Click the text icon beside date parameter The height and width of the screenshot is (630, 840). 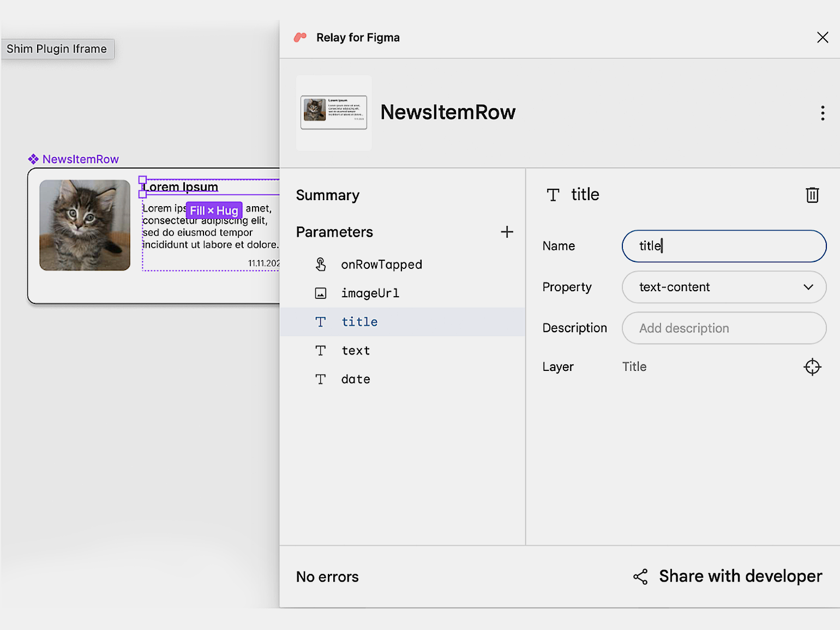pyautogui.click(x=321, y=379)
